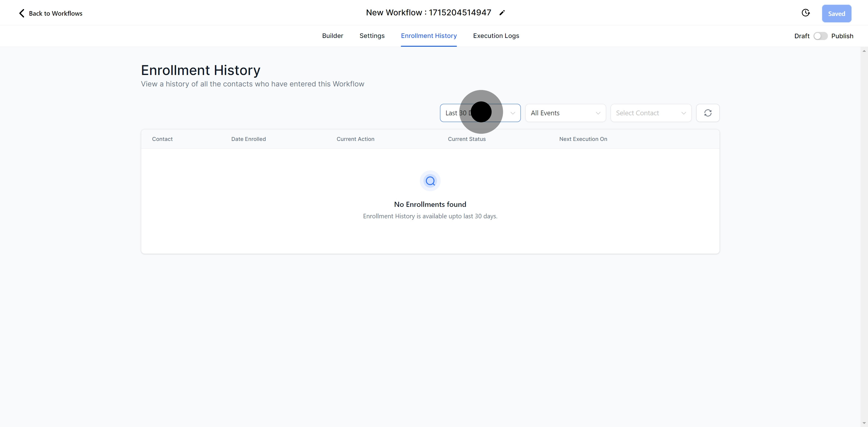868x427 pixels.
Task: Click the chevron on All Events dropdown
Action: click(598, 113)
